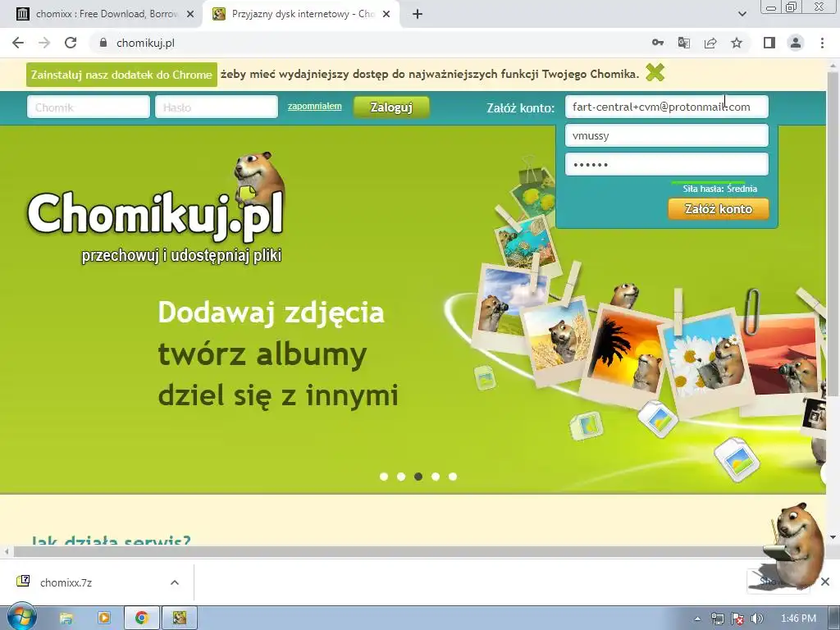Open a new browser tab
The height and width of the screenshot is (630, 840).
[418, 15]
